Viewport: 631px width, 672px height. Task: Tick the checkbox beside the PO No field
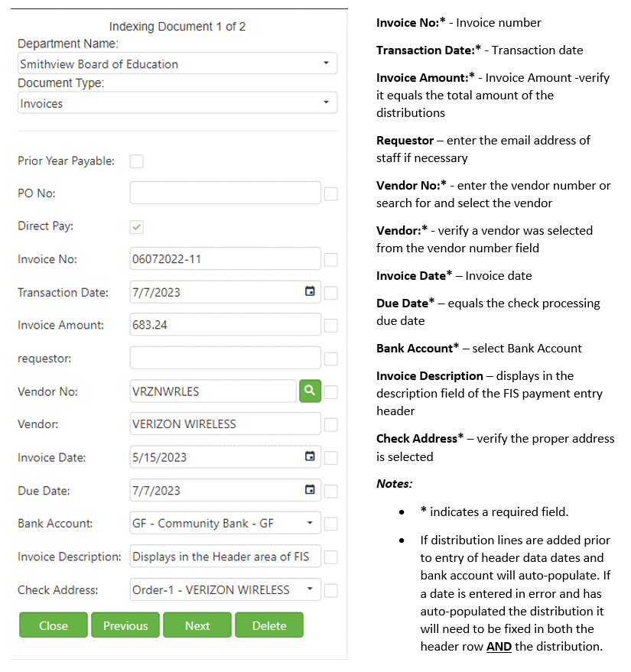(x=330, y=194)
